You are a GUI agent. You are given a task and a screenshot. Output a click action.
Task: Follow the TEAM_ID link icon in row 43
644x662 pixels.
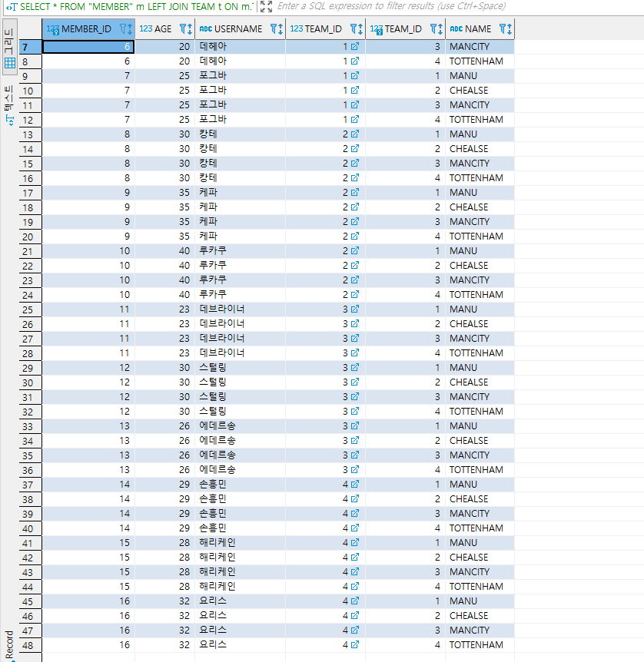[x=355, y=571]
